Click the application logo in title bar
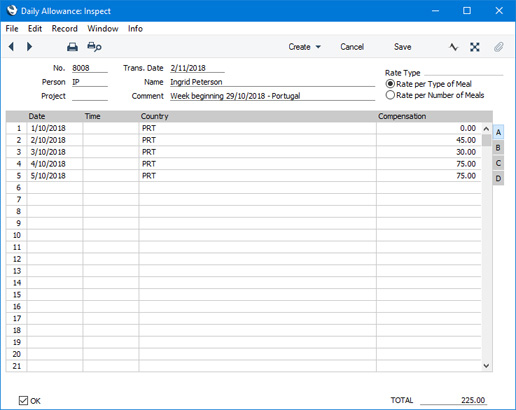The width and height of the screenshot is (516, 410). click(x=12, y=11)
